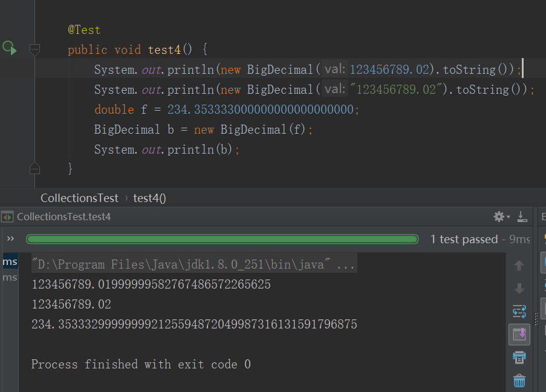This screenshot has height=392, width=546.
Task: Open the CollectionsTest.test4 run tab
Action: click(x=63, y=217)
